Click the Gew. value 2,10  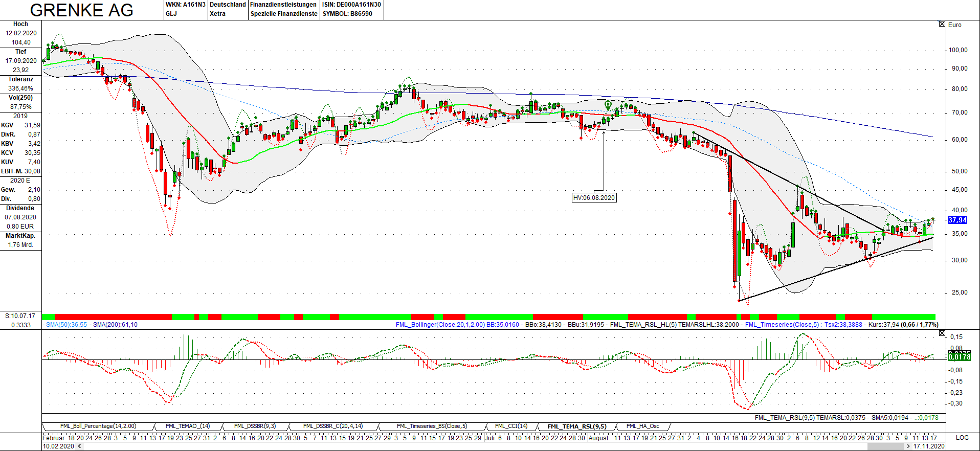[34, 190]
